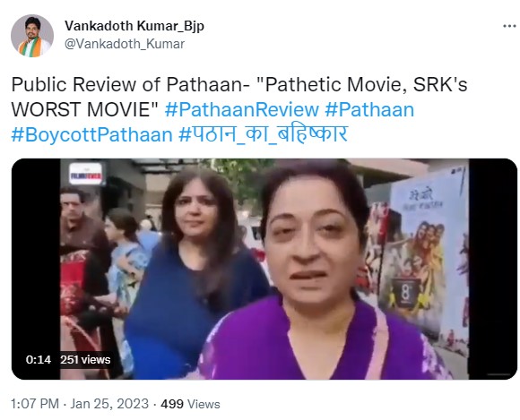Open the tweet's three-dot More menu
This screenshot has height=420, width=520.
pyautogui.click(x=509, y=26)
